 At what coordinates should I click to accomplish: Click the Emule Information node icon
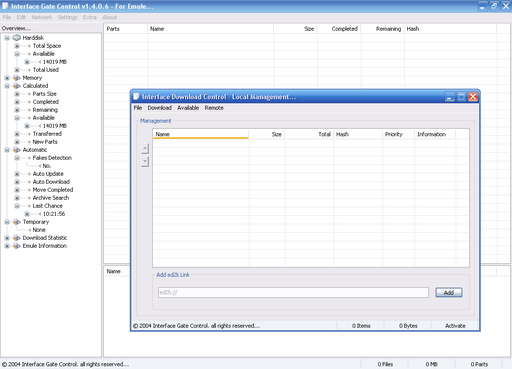point(17,246)
